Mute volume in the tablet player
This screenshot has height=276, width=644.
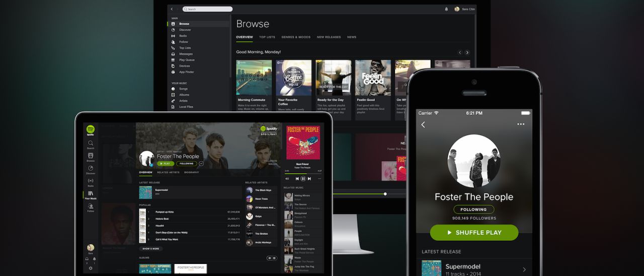[287, 178]
